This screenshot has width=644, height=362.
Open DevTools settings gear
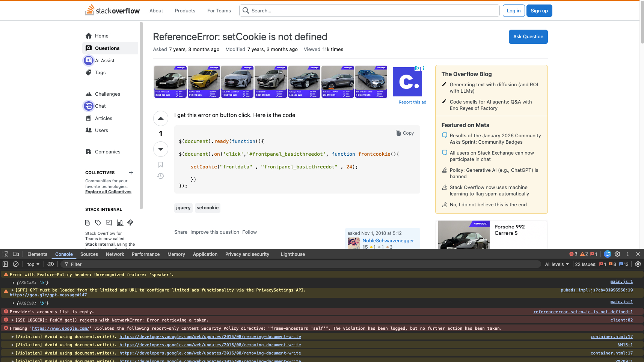pos(617,254)
